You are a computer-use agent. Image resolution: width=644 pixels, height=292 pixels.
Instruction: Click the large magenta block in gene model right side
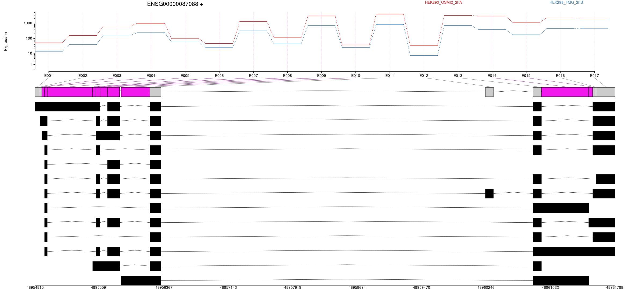pyautogui.click(x=565, y=92)
